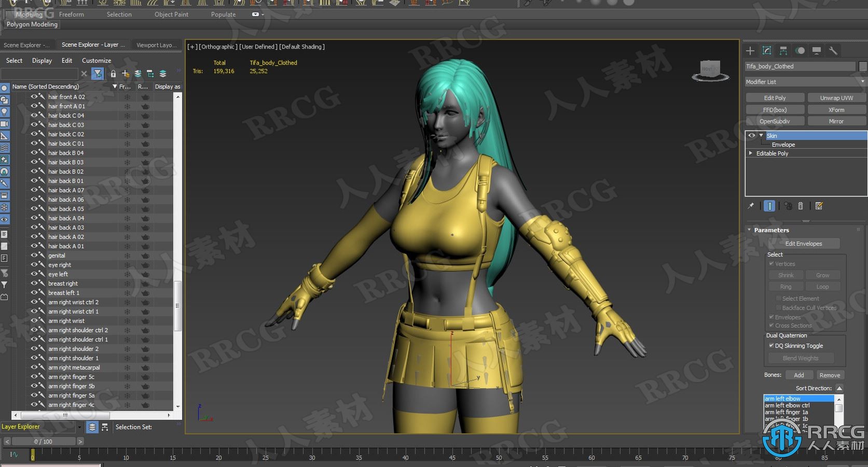Click the Select Children hierarchy icon
The width and height of the screenshot is (868, 467).
(150, 74)
